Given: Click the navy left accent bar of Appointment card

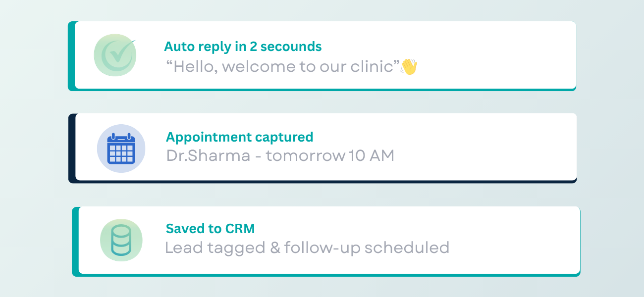Looking at the screenshot, I should [x=72, y=148].
